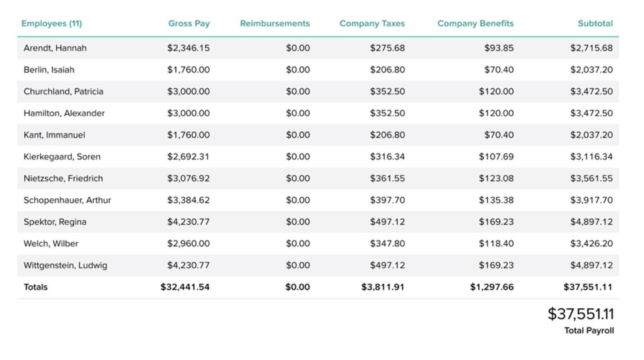
Task: Click the Employees (11) column header
Action: coord(52,23)
